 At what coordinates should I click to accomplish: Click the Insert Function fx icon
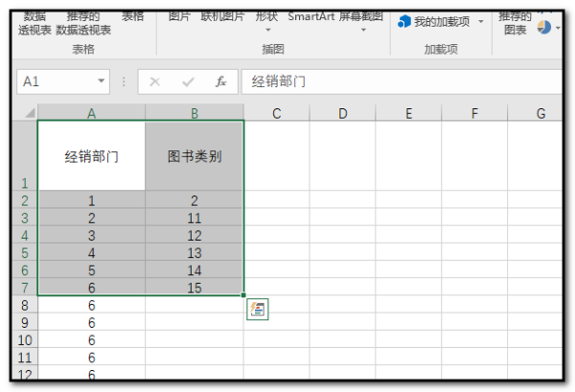pyautogui.click(x=220, y=81)
